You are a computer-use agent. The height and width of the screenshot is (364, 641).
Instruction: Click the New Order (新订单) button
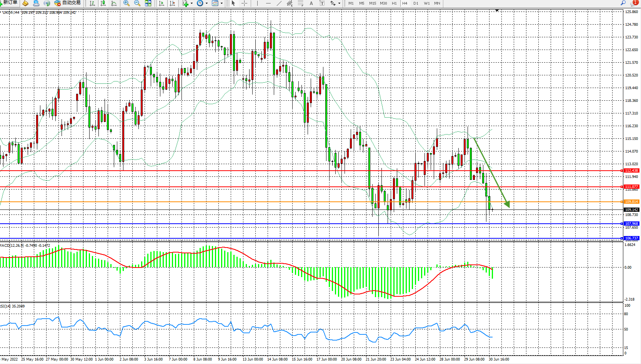pyautogui.click(x=9, y=3)
